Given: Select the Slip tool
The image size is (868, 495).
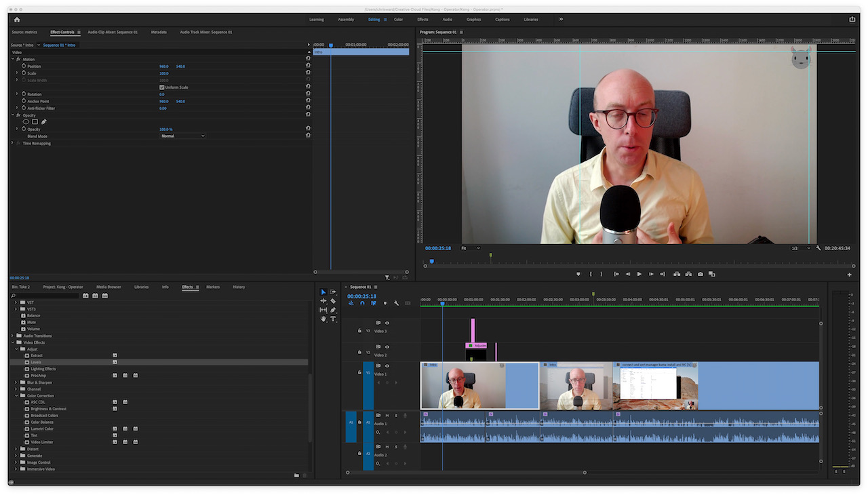Looking at the screenshot, I should (x=323, y=310).
